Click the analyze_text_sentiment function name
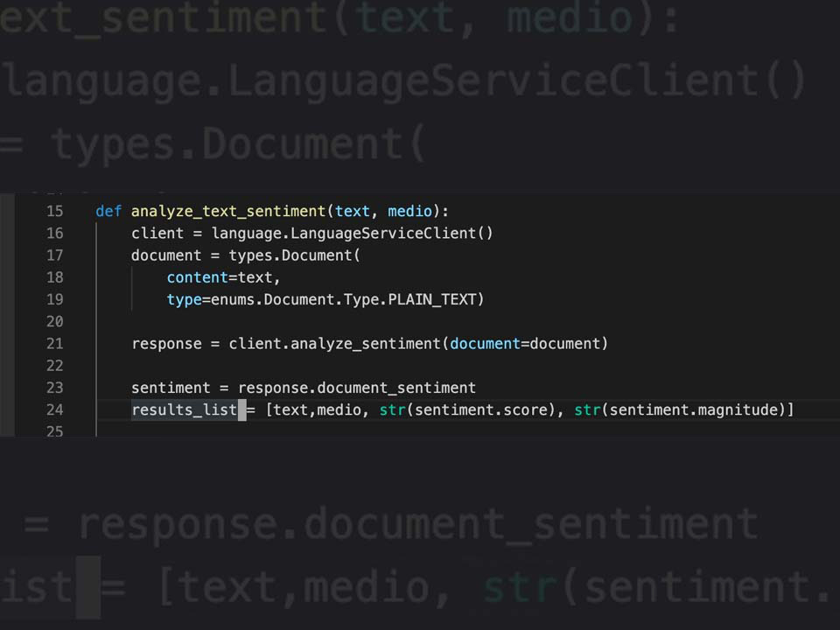The width and height of the screenshot is (840, 630). tap(228, 212)
